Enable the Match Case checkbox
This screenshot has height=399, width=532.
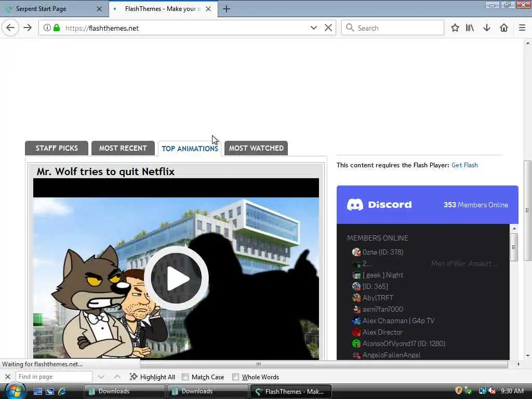[x=185, y=377]
